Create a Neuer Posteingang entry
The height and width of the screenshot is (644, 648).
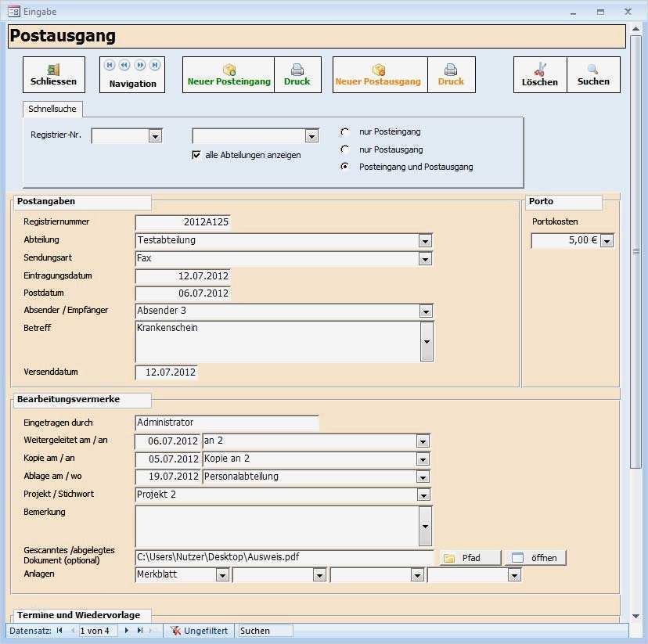(x=229, y=75)
